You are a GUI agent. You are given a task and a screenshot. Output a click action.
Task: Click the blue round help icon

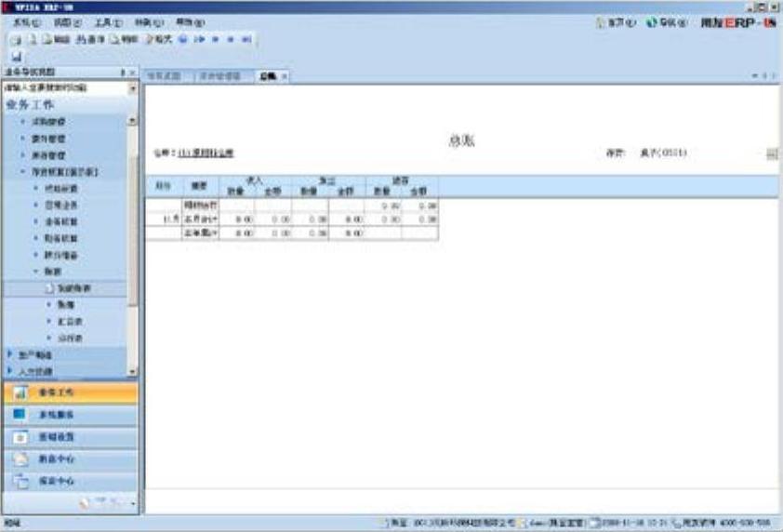[x=183, y=41]
